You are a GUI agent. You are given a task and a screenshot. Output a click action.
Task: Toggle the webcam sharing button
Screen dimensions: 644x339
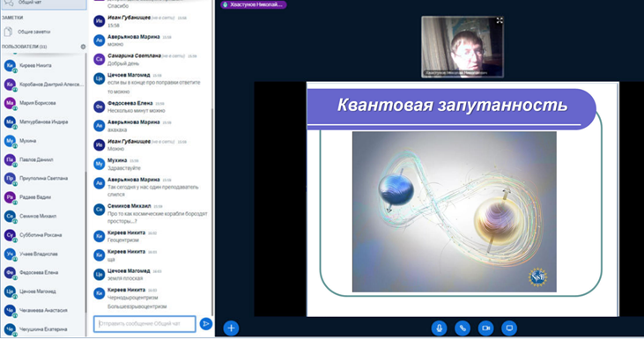[x=486, y=328]
